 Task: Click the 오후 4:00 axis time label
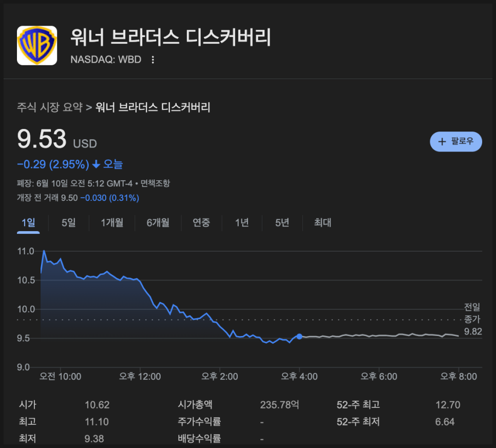[x=299, y=377]
